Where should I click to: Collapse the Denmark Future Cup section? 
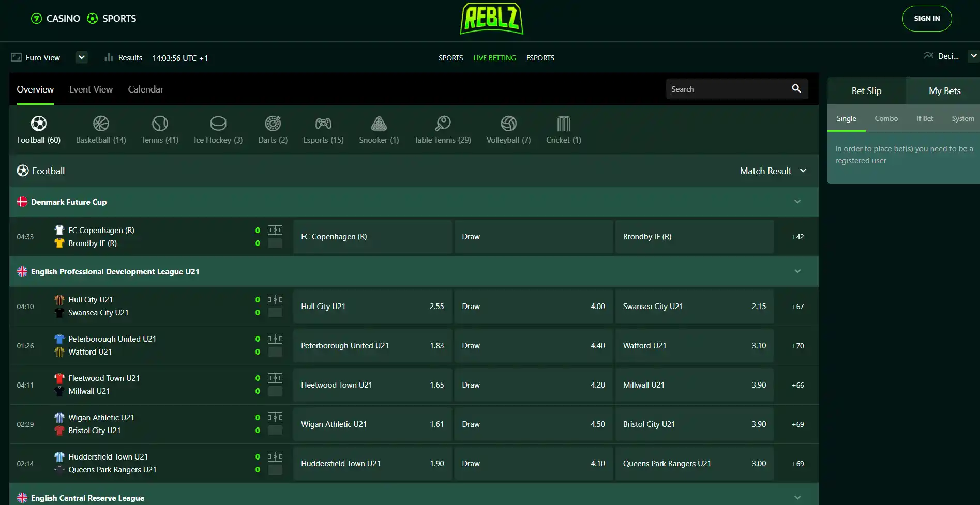click(x=797, y=202)
